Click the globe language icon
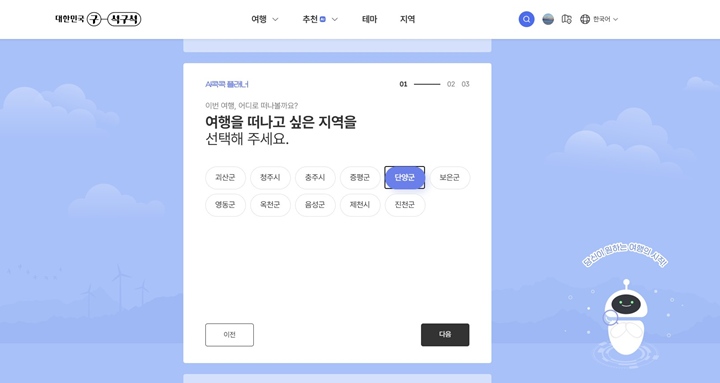This screenshot has width=720, height=383. point(585,19)
